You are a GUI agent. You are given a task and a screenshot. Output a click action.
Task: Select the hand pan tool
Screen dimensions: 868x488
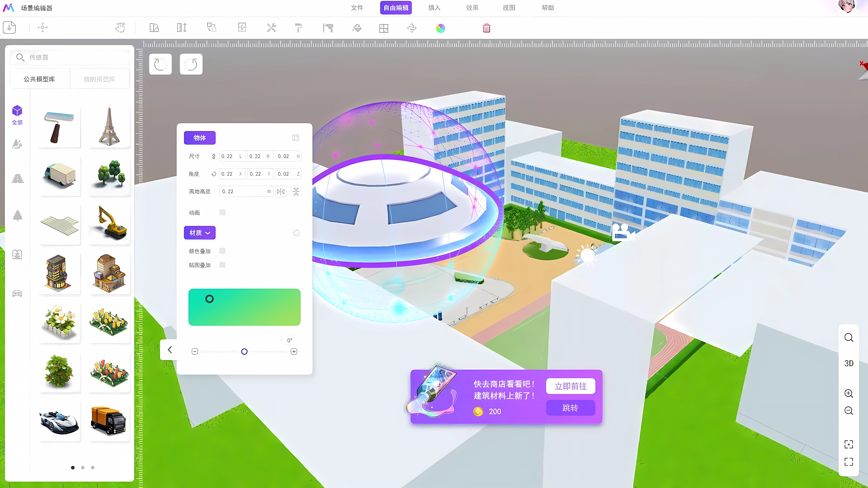120,28
